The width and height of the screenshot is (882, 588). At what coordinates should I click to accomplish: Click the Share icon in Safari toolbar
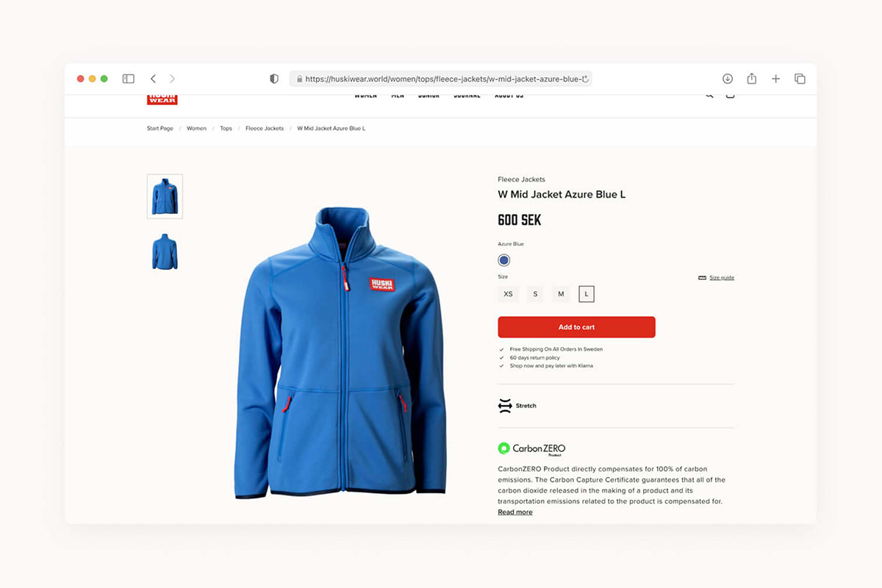752,79
